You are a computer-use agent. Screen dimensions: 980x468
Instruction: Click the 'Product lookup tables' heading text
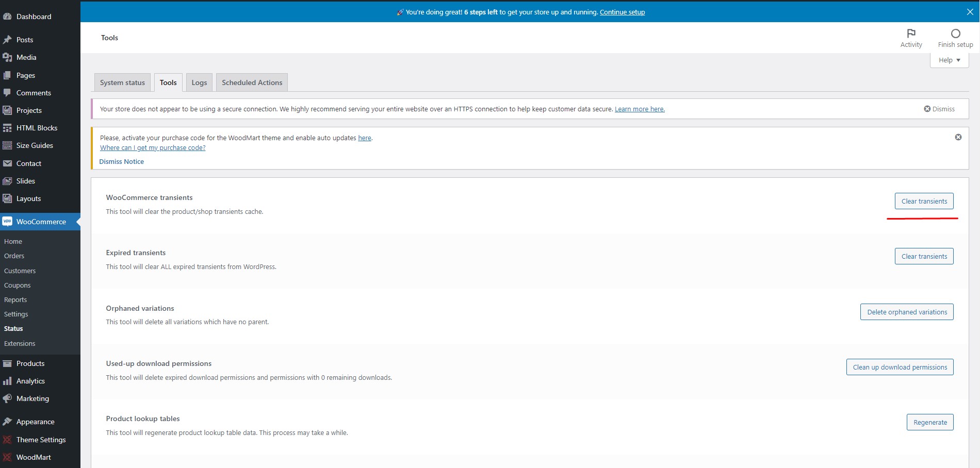[x=143, y=419]
